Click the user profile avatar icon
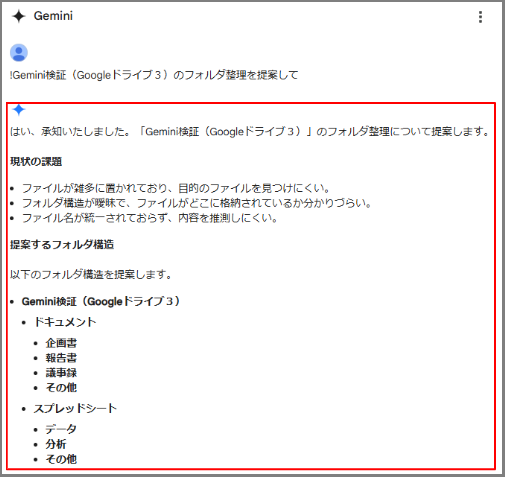The height and width of the screenshot is (477, 505). point(19,53)
